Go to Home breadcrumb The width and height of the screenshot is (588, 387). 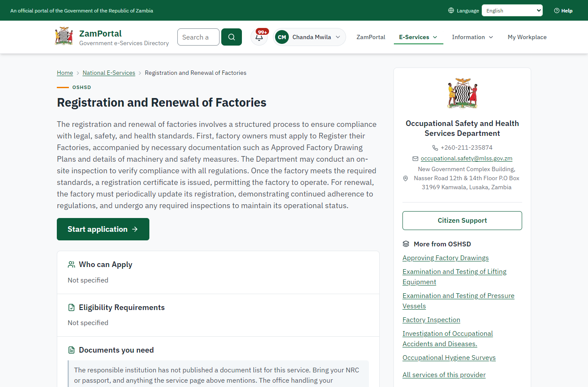(x=65, y=73)
